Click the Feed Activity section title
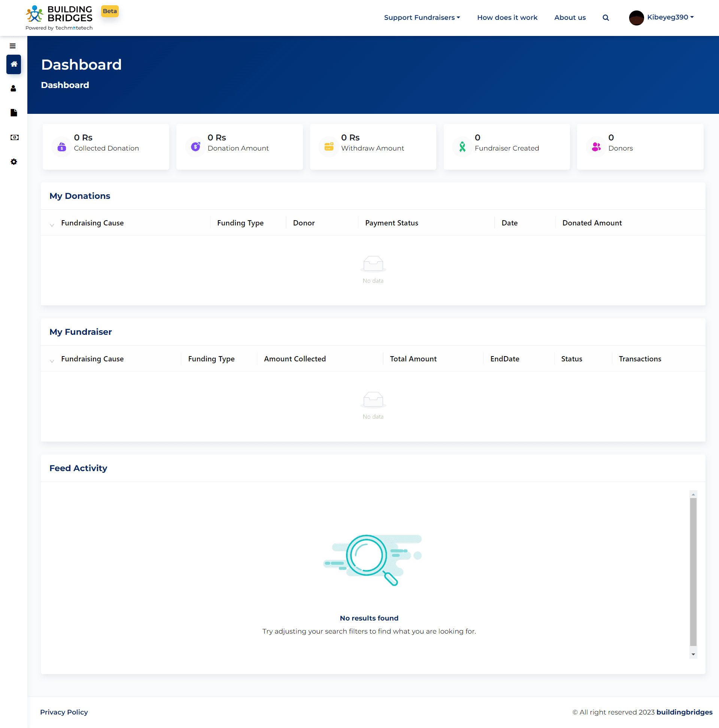The image size is (719, 728). 78,468
